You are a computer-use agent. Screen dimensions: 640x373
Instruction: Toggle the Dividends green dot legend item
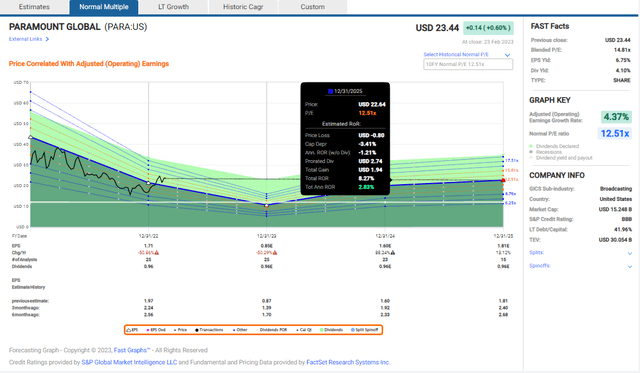tap(331, 330)
